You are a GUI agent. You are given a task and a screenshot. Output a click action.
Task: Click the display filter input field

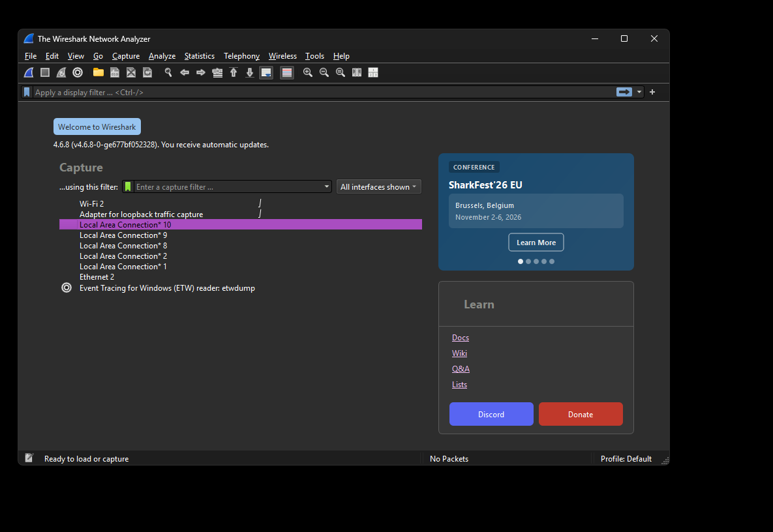tap(324, 92)
